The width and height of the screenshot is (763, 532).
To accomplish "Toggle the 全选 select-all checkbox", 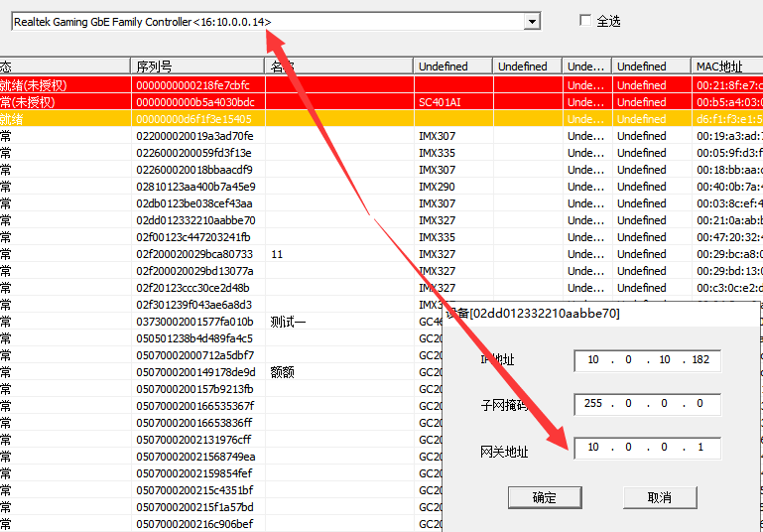I will coord(585,21).
